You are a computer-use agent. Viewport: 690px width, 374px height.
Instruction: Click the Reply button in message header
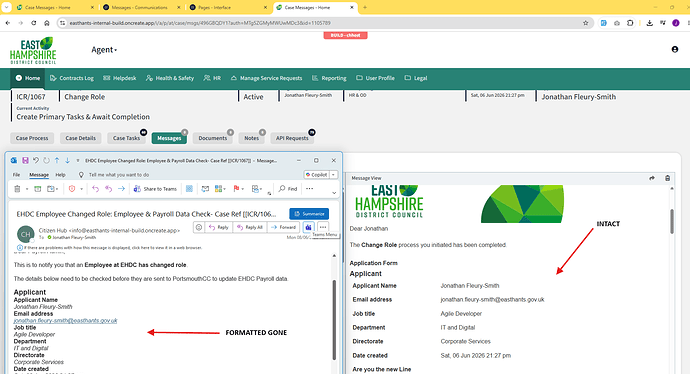(x=219, y=227)
